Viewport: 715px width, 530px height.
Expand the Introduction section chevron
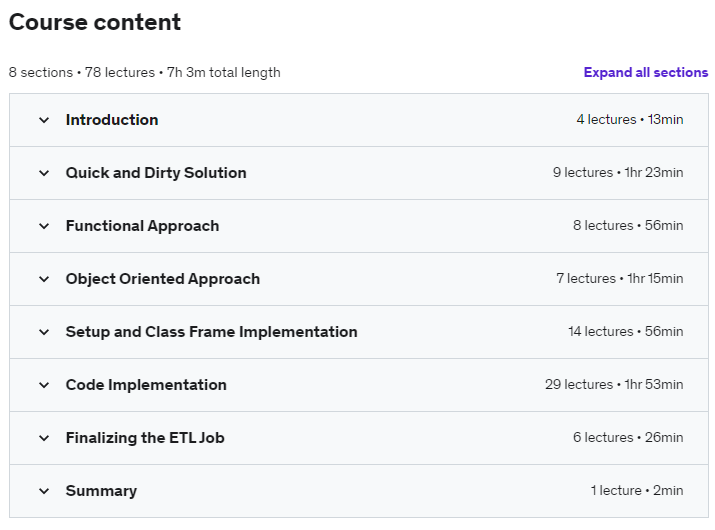coord(44,120)
